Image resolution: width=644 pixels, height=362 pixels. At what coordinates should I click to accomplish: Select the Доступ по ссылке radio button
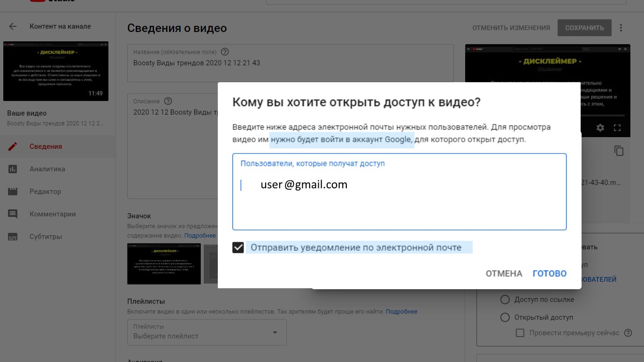(x=505, y=300)
